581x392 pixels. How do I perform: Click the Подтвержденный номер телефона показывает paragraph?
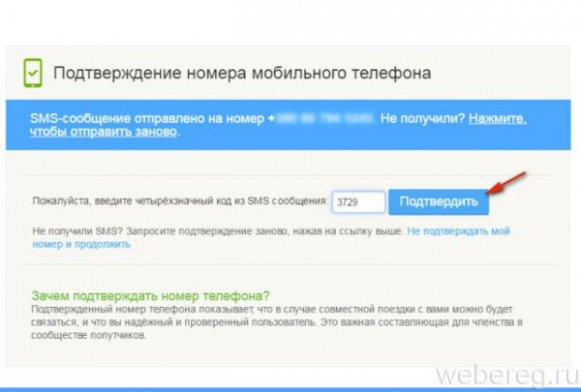[x=277, y=322]
